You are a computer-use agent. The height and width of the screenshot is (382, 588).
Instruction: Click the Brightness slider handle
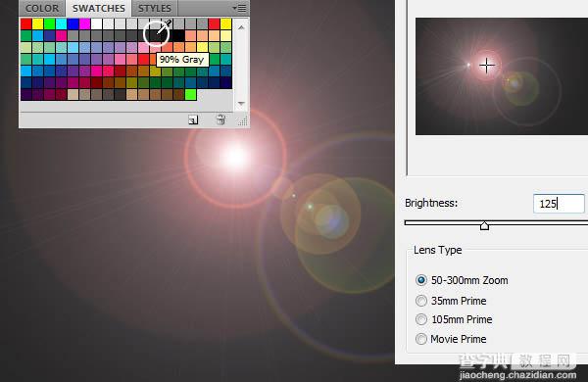[x=484, y=225]
